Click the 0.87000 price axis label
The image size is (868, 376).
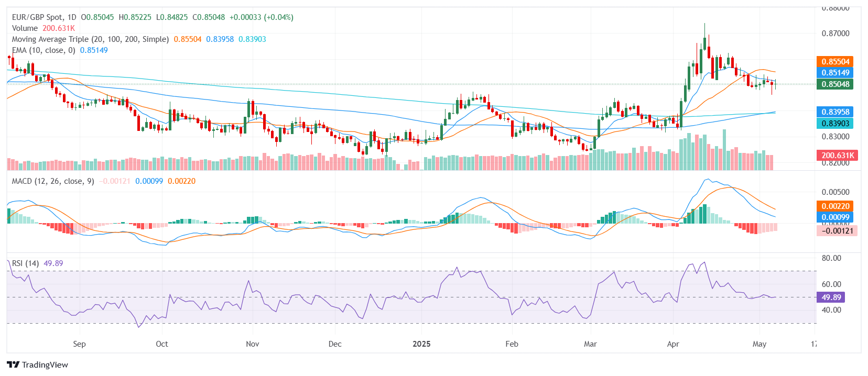835,34
